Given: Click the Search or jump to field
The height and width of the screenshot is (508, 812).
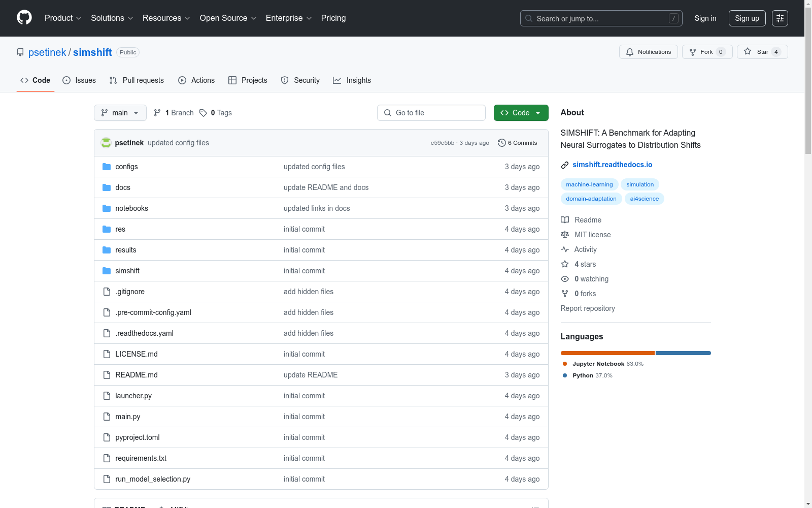Looking at the screenshot, I should pos(601,18).
